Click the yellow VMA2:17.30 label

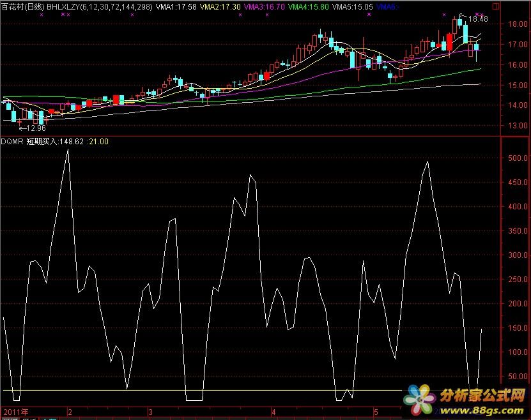click(220, 7)
